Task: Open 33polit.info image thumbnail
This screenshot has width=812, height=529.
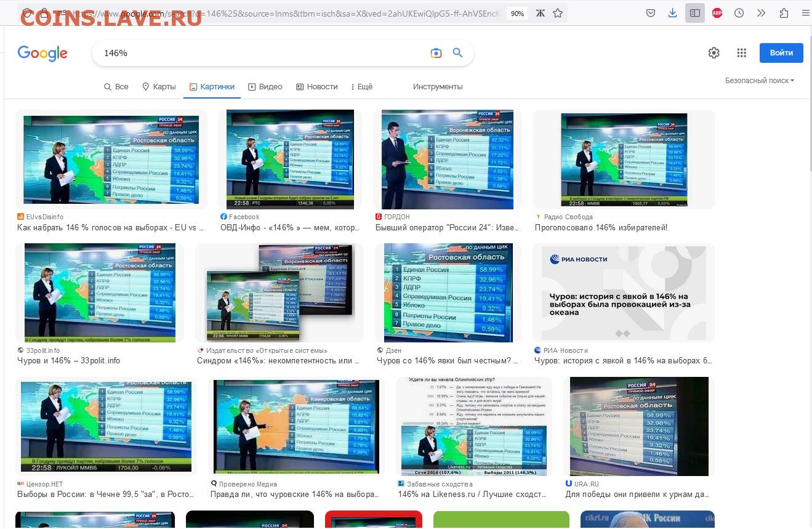Action: coord(100,293)
